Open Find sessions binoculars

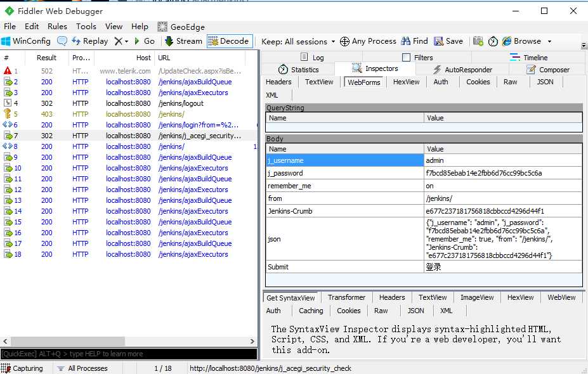414,41
